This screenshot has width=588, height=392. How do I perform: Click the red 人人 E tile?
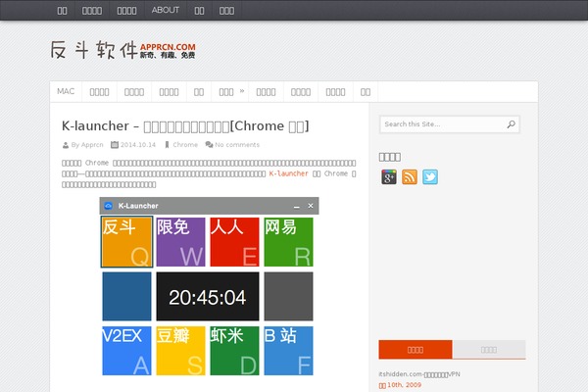(x=234, y=242)
